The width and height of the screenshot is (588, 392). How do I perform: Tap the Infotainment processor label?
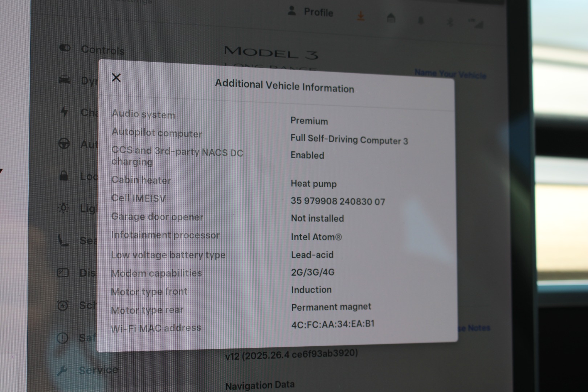(165, 235)
